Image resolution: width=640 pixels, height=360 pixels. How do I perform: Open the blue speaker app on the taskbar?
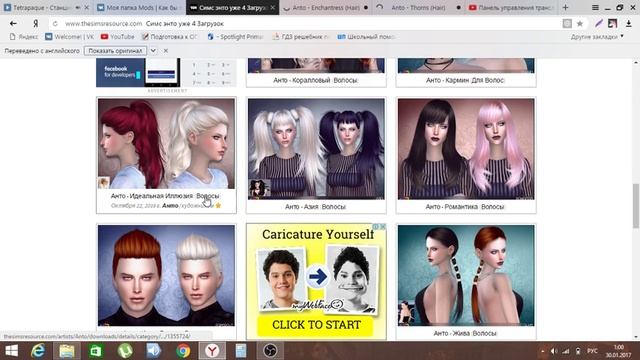click(x=154, y=351)
